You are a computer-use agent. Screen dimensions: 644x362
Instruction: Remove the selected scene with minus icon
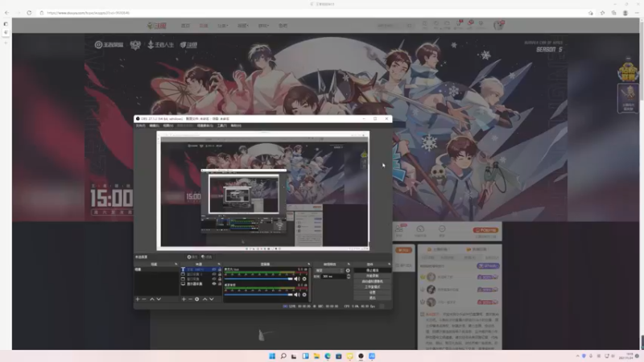144,299
